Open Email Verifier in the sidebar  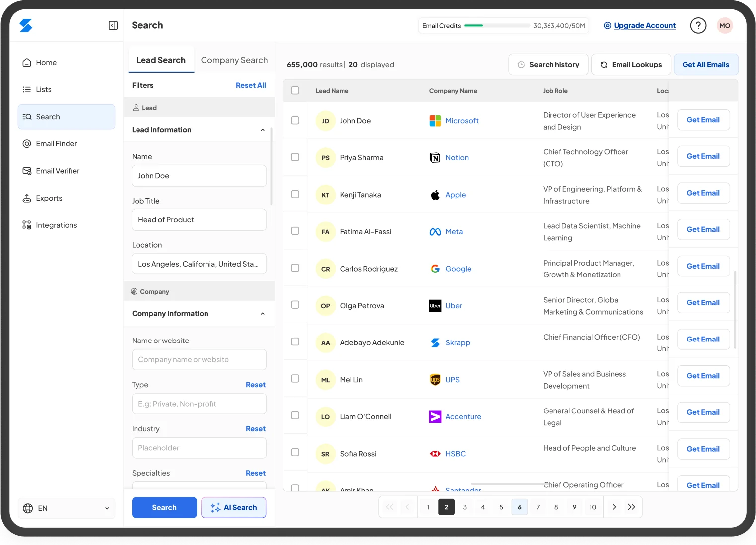(x=67, y=171)
